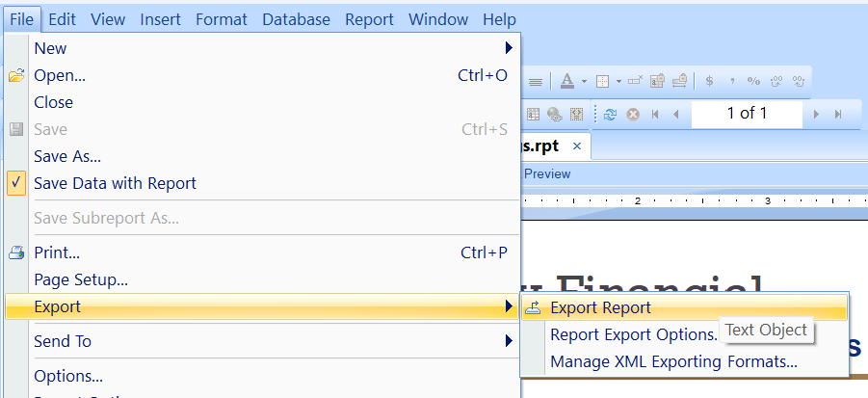This screenshot has width=868, height=398.
Task: Click the horizontal ruler above the report
Action: [695, 201]
